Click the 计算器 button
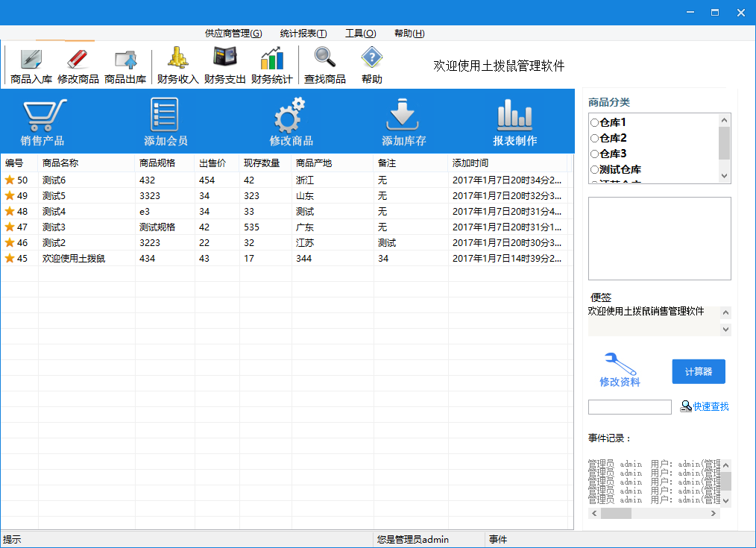This screenshot has height=548, width=756. pos(698,371)
